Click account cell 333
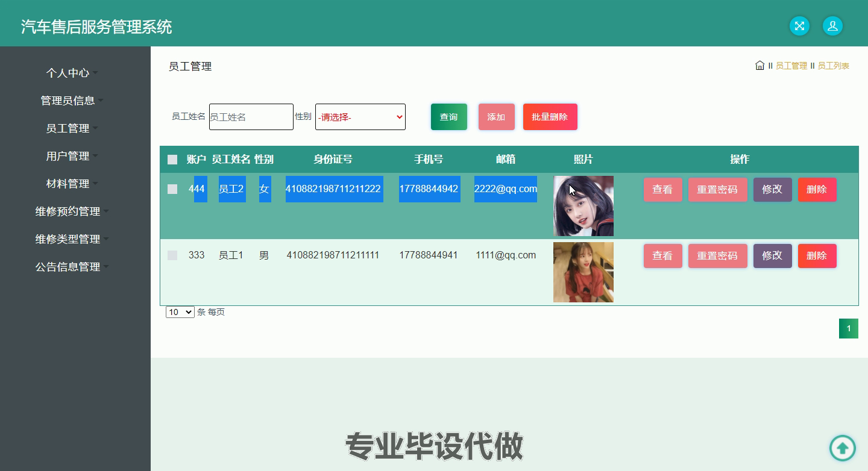The width and height of the screenshot is (868, 471). click(197, 255)
